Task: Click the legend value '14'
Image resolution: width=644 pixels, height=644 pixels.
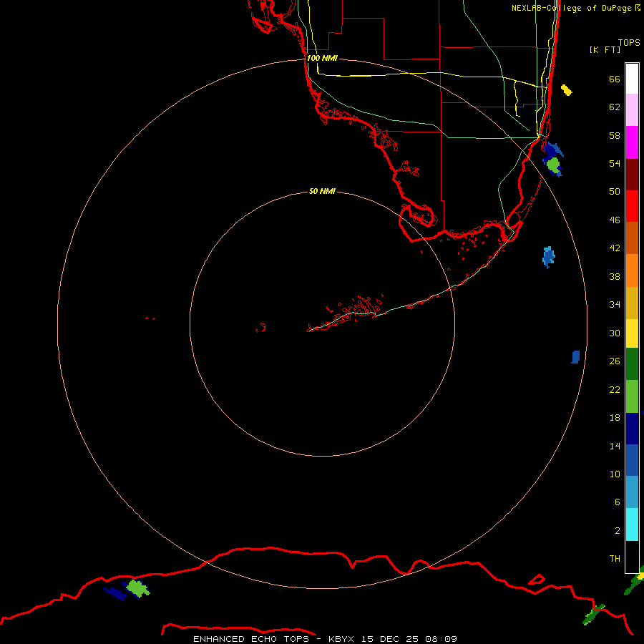Action: click(x=615, y=446)
